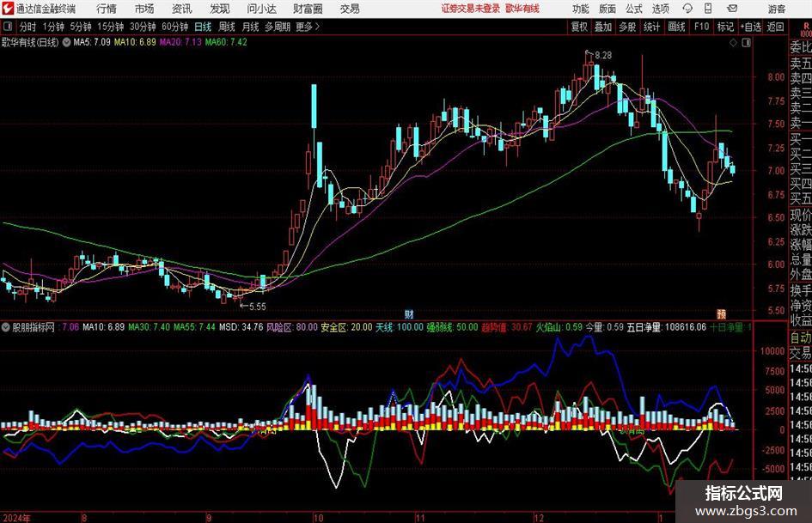Click the 财 financial marker on chart
The width and height of the screenshot is (812, 523).
pyautogui.click(x=409, y=314)
